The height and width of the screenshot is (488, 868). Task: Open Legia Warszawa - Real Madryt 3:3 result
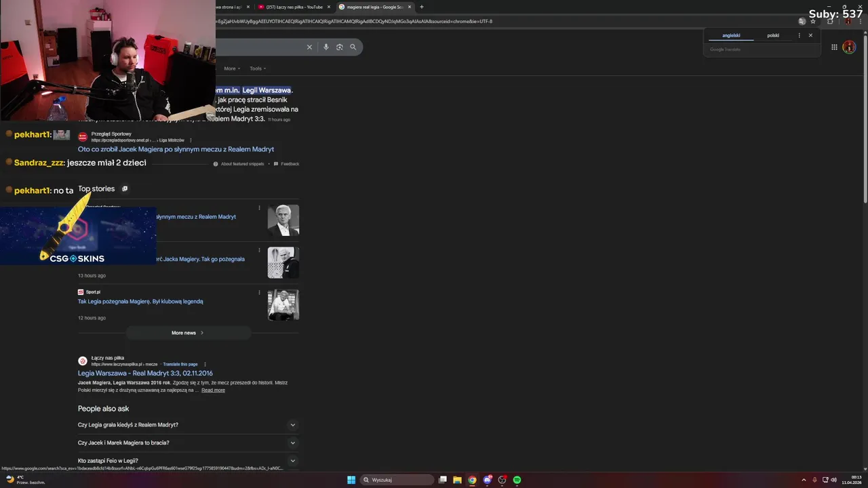[x=145, y=373]
